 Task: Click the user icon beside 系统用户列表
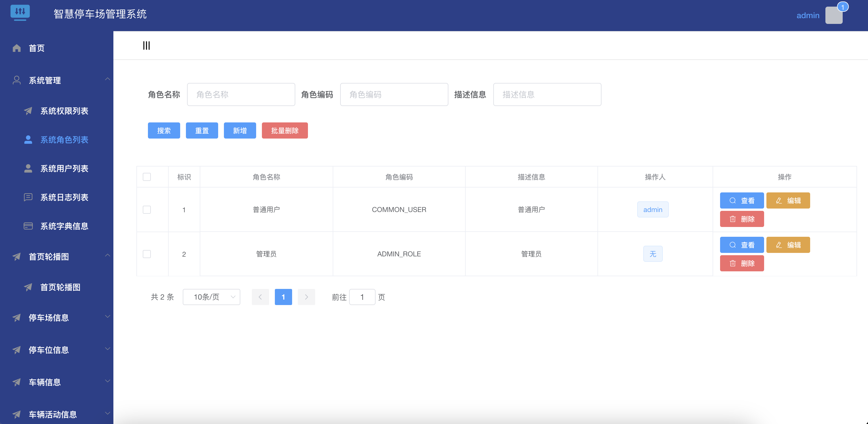pyautogui.click(x=28, y=168)
